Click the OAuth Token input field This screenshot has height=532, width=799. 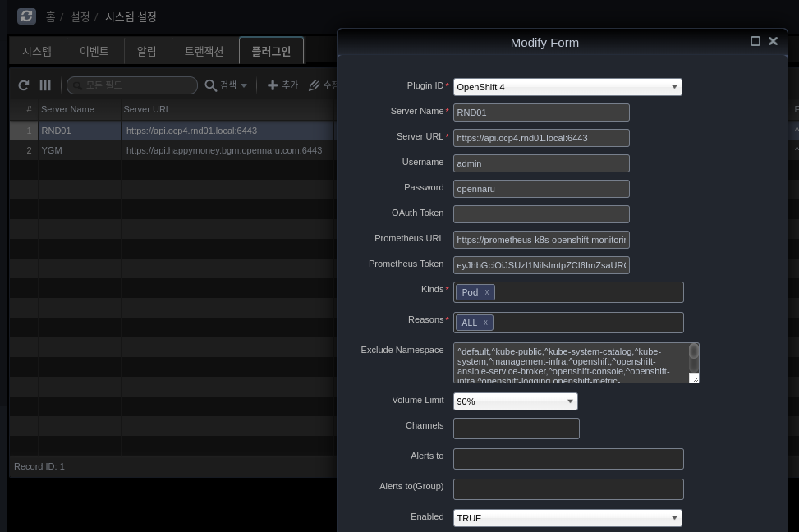[x=541, y=214]
